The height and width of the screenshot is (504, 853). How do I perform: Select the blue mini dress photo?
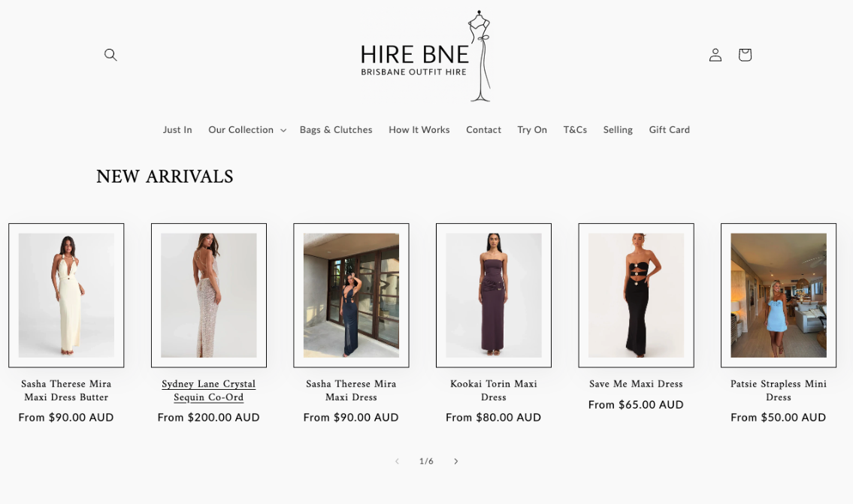pyautogui.click(x=779, y=295)
